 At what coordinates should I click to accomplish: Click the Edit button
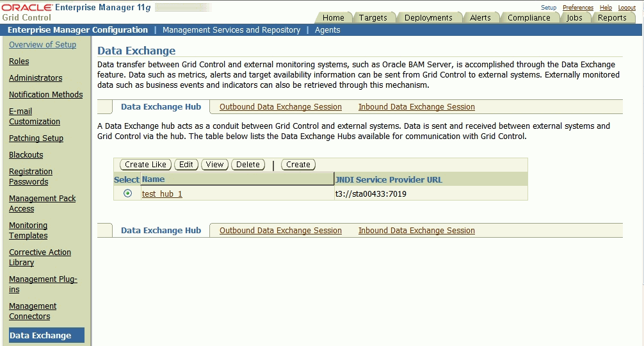coord(186,165)
